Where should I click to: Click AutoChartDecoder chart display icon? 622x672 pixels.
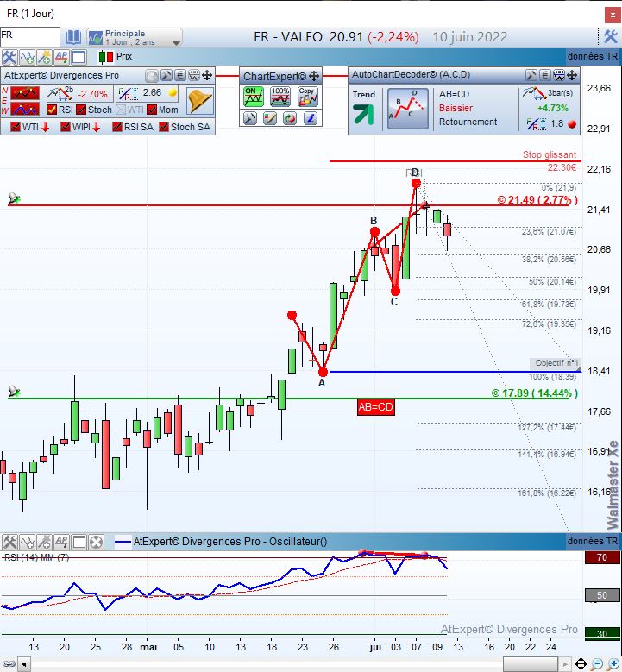pos(559,75)
